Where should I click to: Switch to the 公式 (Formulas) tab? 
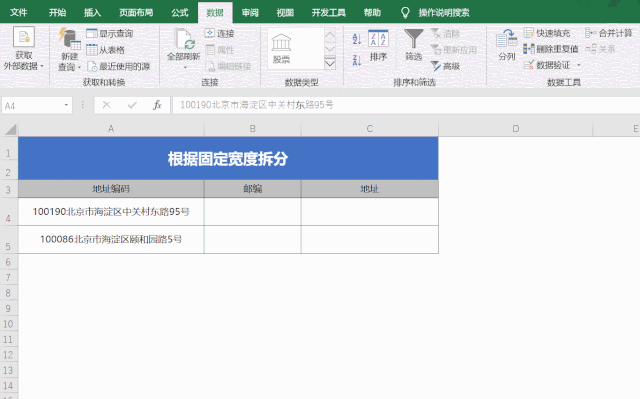pyautogui.click(x=180, y=13)
